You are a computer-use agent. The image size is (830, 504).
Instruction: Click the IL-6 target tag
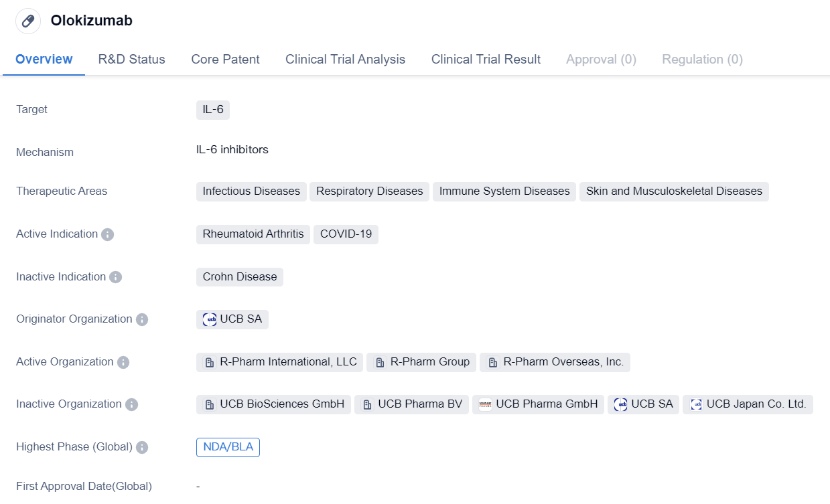213,110
